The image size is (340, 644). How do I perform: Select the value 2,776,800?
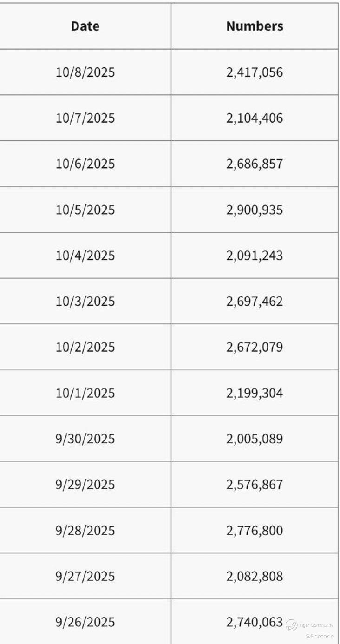pos(255,530)
